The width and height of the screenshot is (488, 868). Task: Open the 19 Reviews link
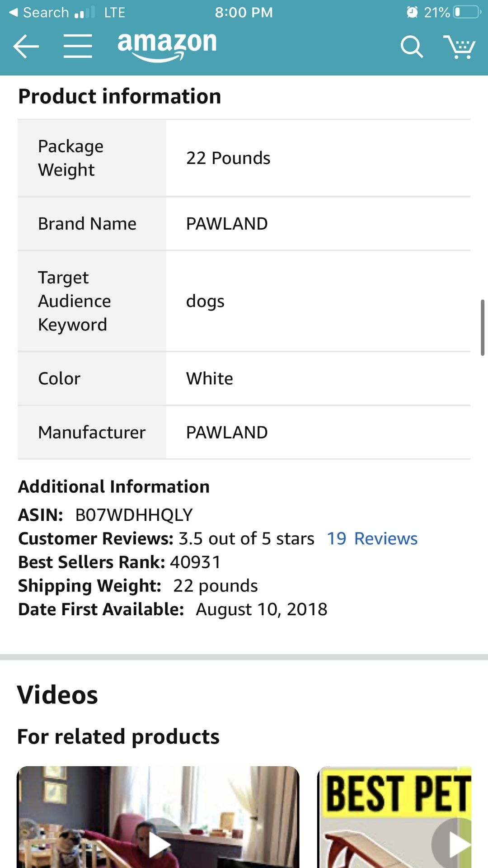[372, 538]
